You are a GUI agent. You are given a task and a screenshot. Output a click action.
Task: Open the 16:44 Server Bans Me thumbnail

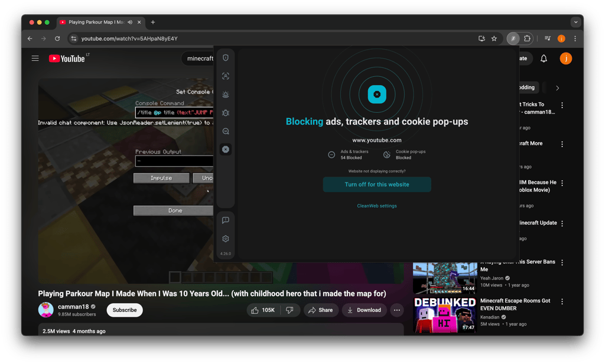point(445,278)
